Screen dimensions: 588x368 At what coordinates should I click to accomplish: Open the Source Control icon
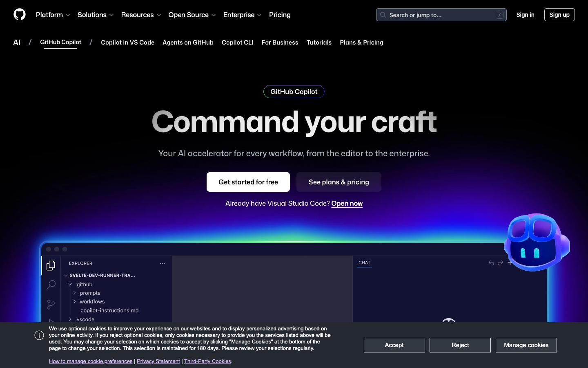click(x=51, y=305)
